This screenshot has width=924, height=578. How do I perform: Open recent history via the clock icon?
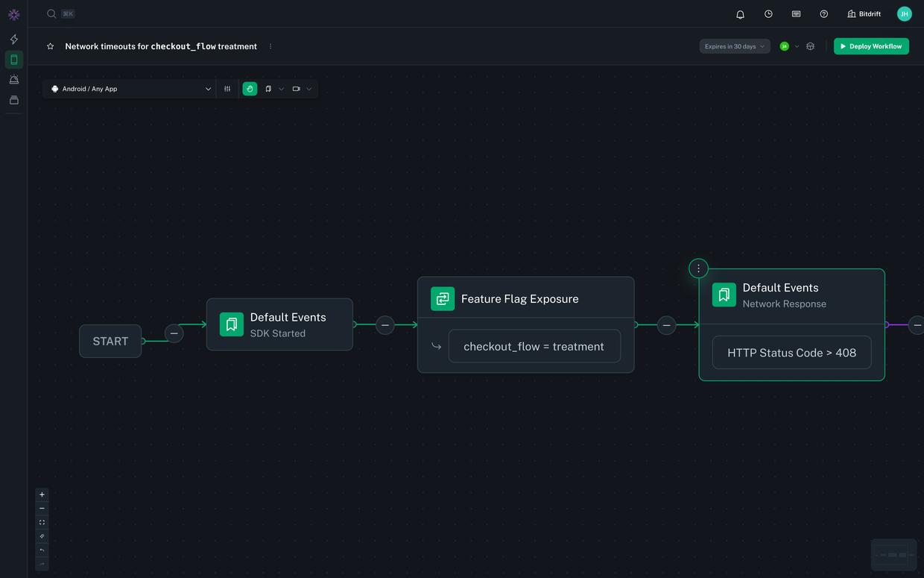click(768, 13)
